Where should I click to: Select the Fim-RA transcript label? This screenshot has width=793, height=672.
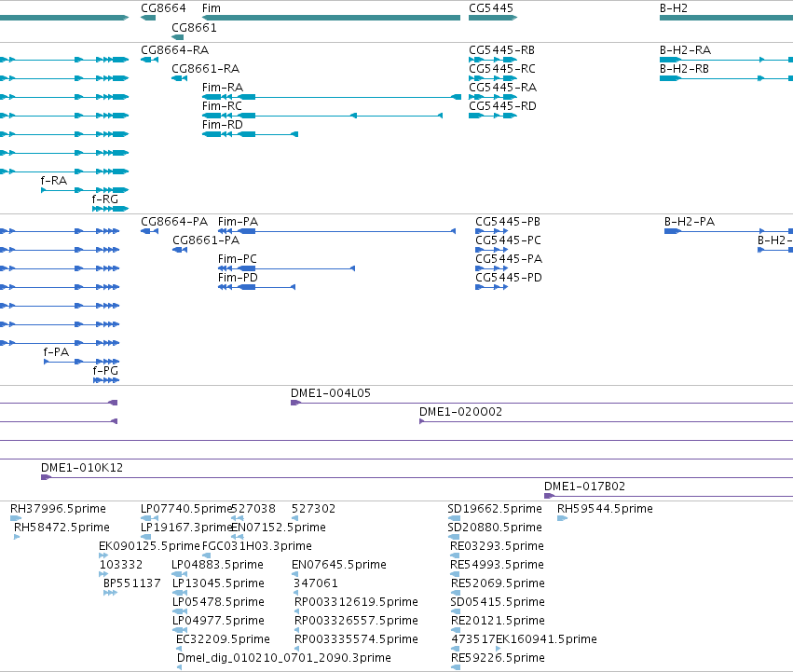tap(223, 88)
